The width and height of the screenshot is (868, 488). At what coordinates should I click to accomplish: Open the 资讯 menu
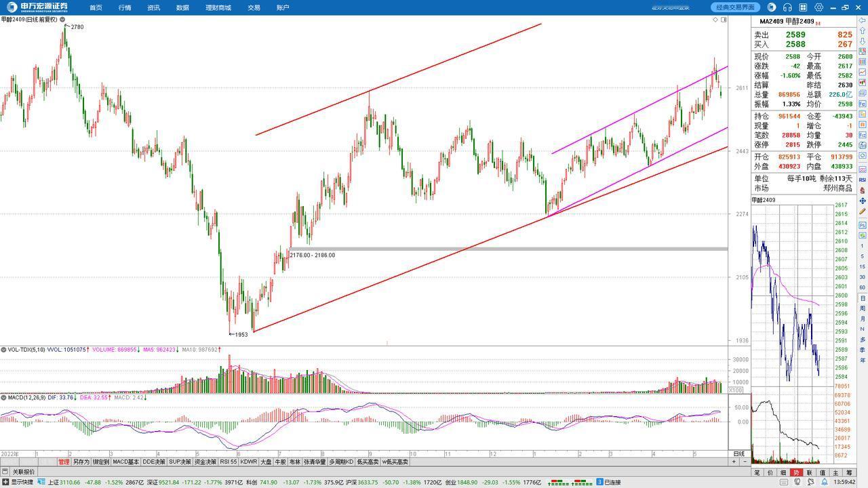(154, 7)
